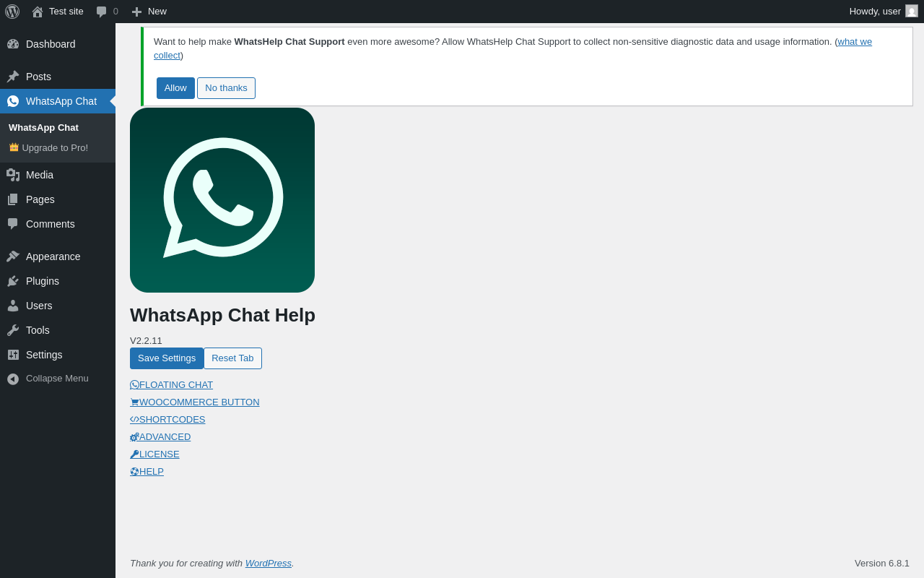Open the Plugins menu item

[x=58, y=281]
